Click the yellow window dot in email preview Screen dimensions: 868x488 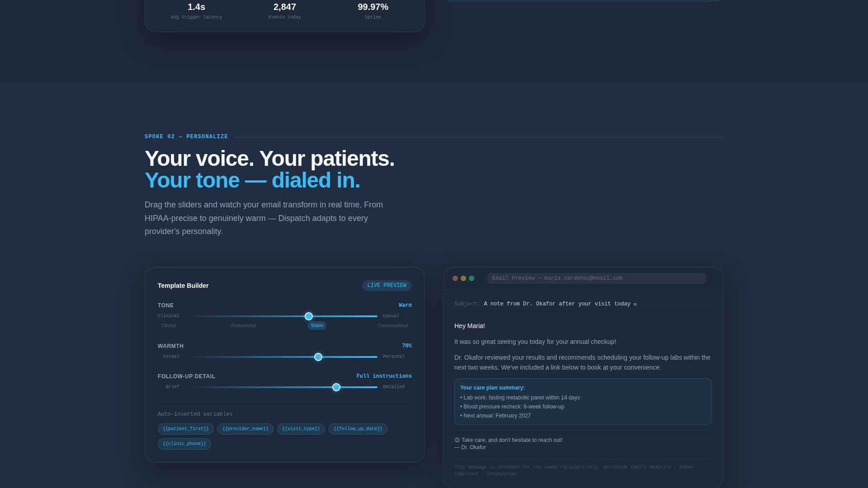[463, 278]
